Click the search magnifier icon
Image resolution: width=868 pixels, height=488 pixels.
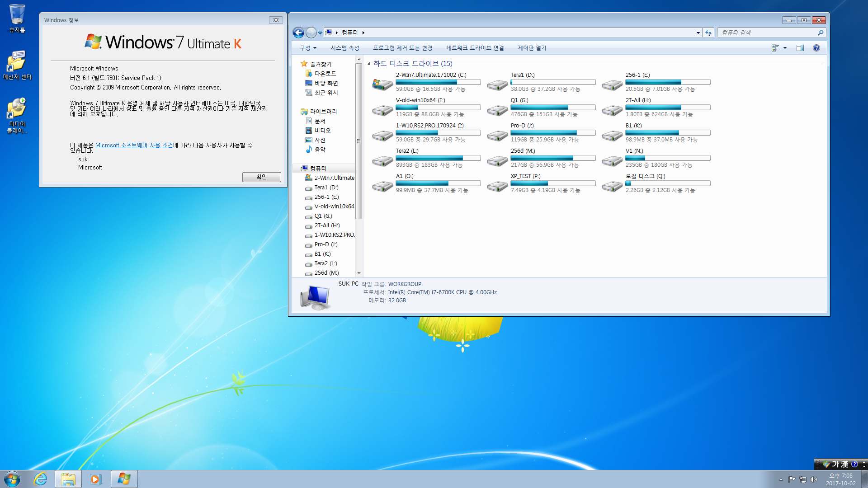pyautogui.click(x=821, y=33)
